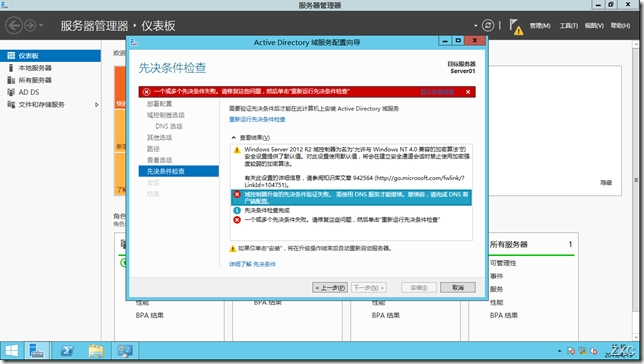
Task: Click the header forward arrow button
Action: 30,25
